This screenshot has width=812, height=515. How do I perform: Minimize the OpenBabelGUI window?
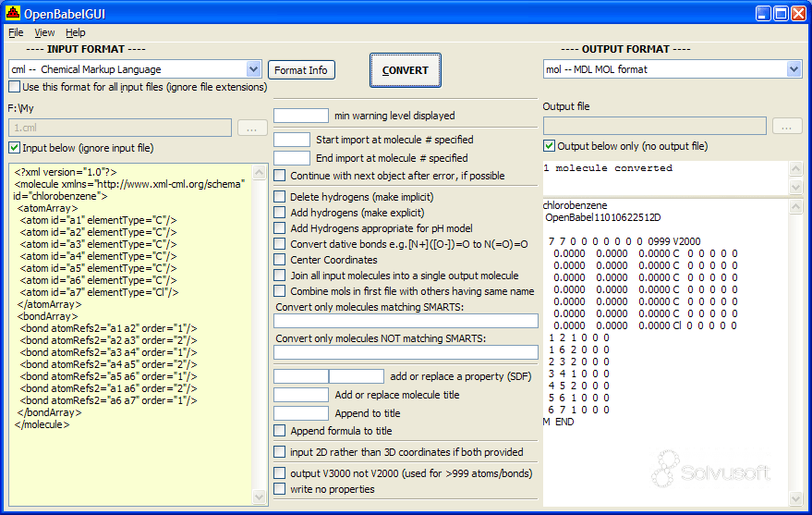763,13
